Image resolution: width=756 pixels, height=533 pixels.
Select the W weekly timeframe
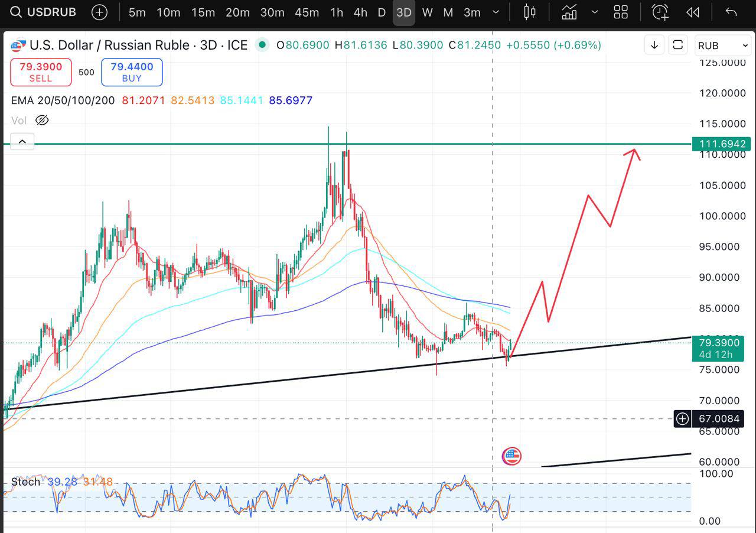(428, 12)
